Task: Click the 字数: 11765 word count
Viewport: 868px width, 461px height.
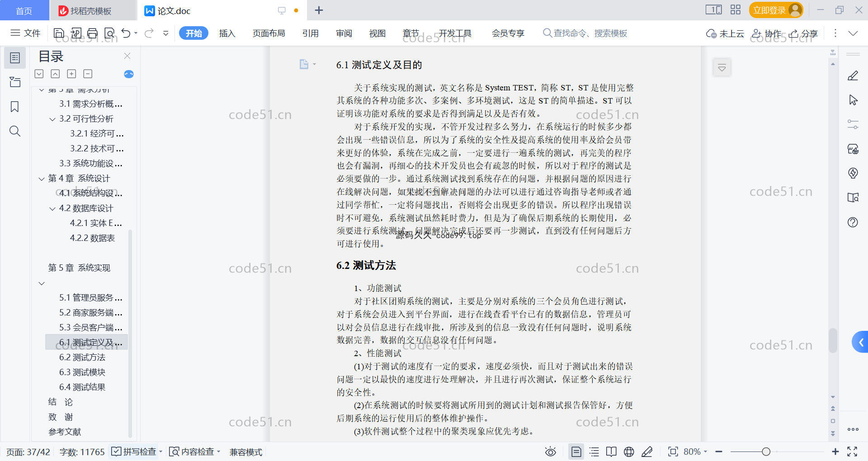Action: 82,452
